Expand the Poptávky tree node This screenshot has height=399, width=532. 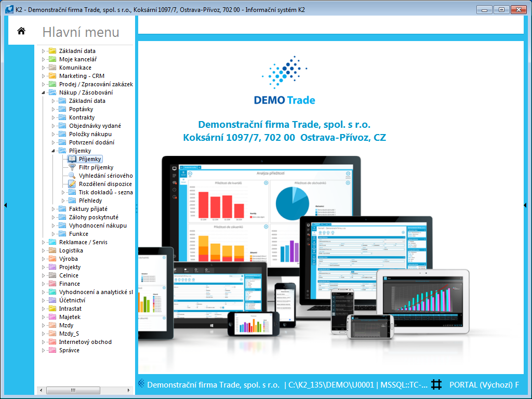[53, 109]
